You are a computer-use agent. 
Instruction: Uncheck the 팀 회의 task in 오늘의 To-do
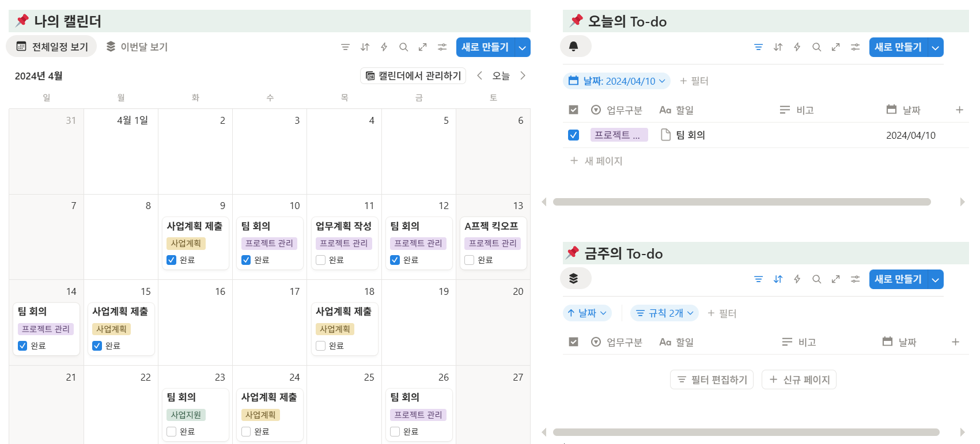coord(573,135)
